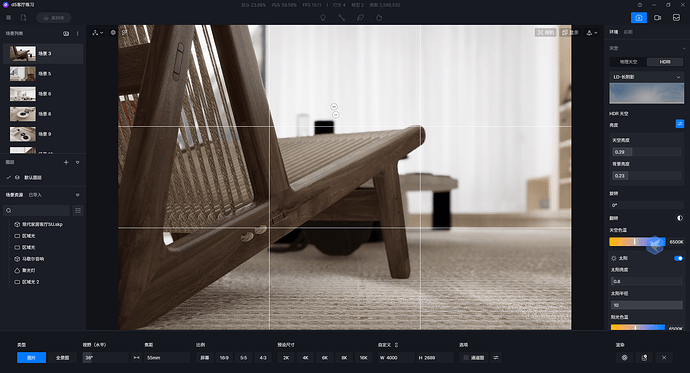Add a new layer with plus icon
690x373 pixels.
click(x=66, y=162)
